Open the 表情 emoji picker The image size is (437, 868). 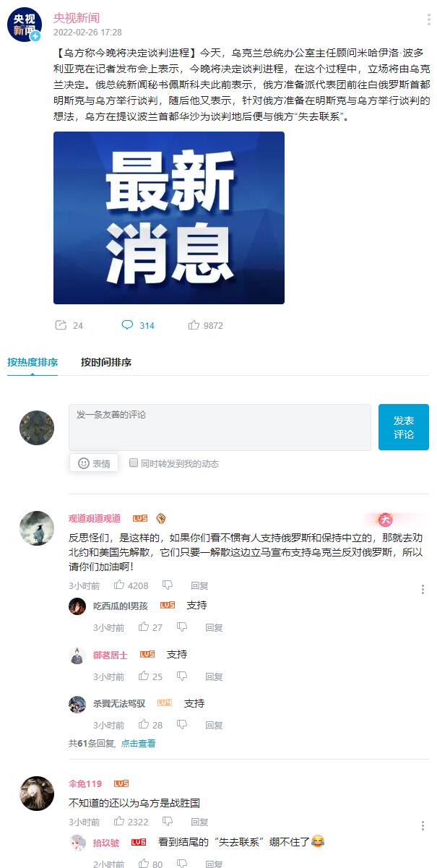(94, 463)
